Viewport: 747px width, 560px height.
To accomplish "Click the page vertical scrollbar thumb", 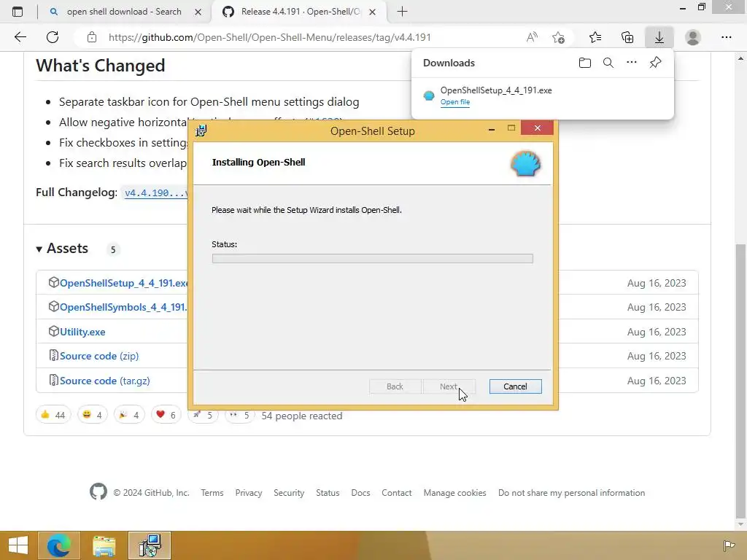I will click(740, 381).
